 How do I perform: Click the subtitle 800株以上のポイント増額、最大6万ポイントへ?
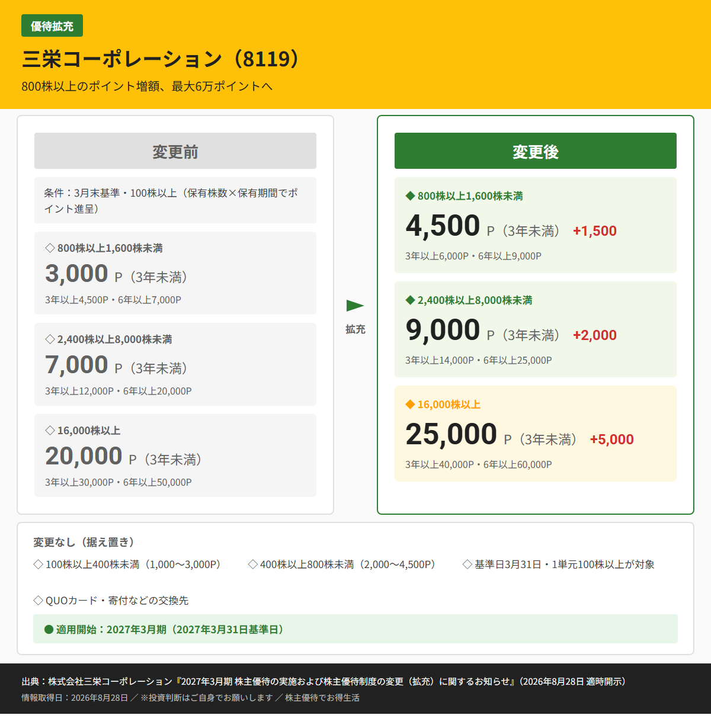(x=147, y=86)
